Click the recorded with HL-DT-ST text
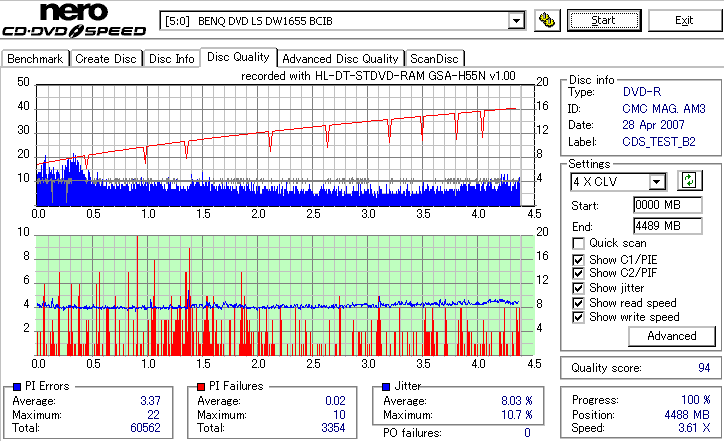Image resolution: width=724 pixels, height=441 pixels. (x=378, y=76)
